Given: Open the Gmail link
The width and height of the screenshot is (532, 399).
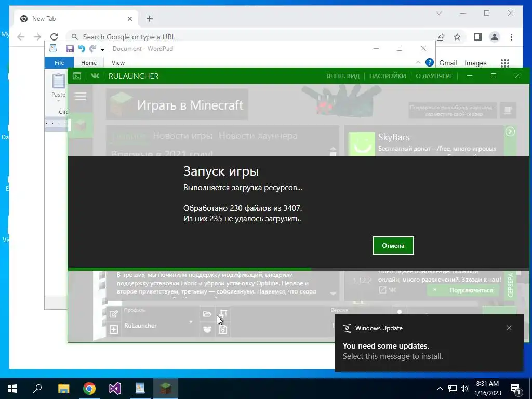Looking at the screenshot, I should [448, 63].
